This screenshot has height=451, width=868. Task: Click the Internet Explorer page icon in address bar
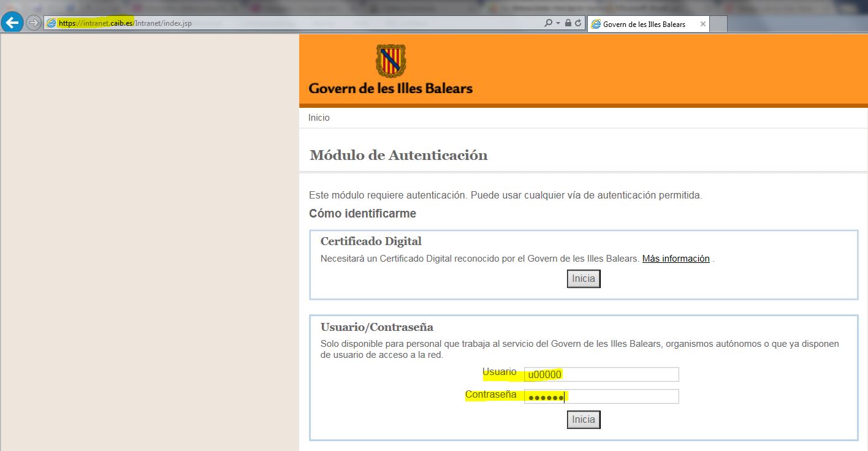tap(51, 23)
